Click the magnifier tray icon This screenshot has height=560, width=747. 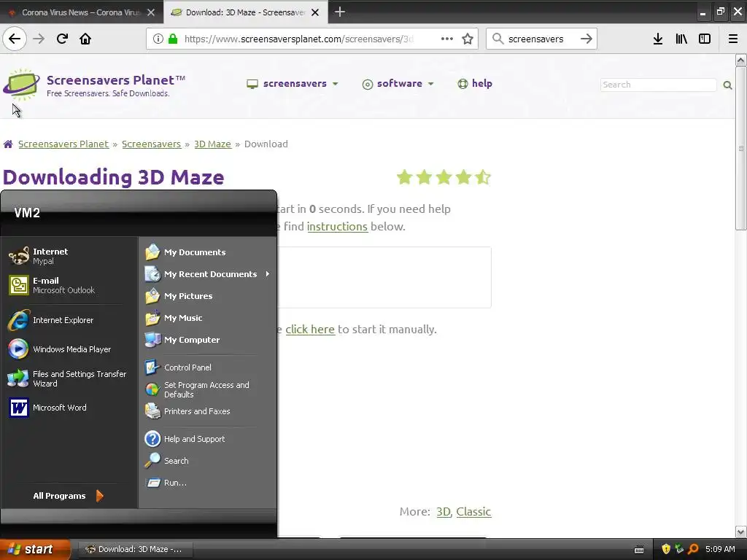click(693, 549)
